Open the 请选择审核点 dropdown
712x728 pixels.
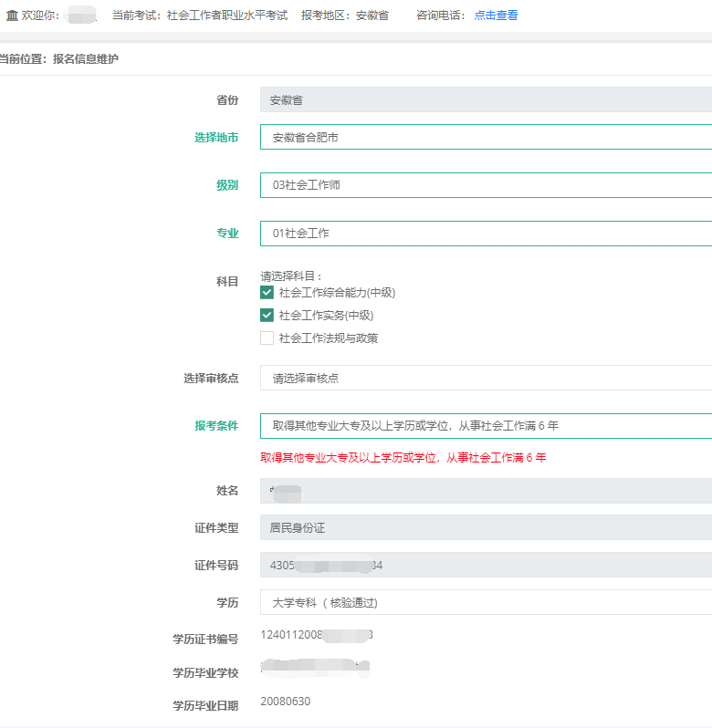(x=486, y=378)
